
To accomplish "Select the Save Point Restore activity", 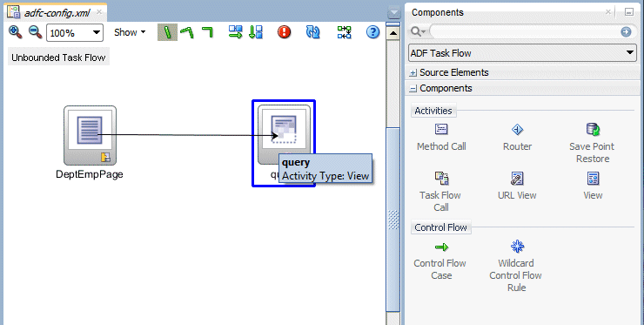I will (x=593, y=143).
